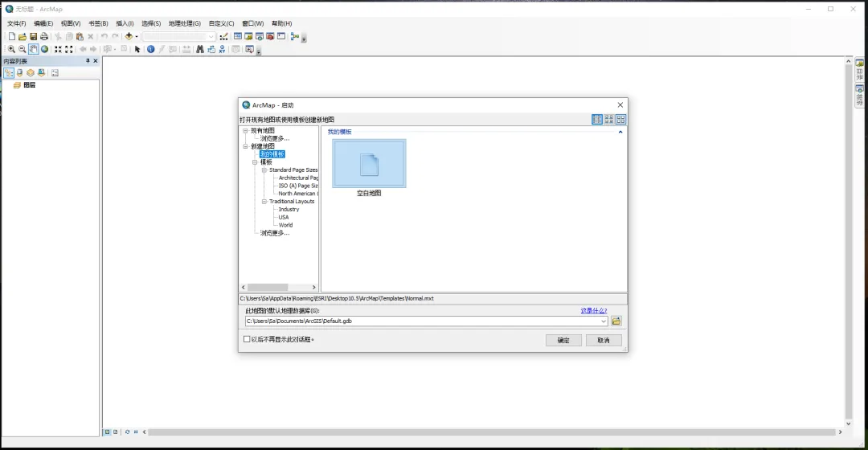Toggle auto-hide pin on table of contents
The width and height of the screenshot is (868, 450).
(x=88, y=61)
